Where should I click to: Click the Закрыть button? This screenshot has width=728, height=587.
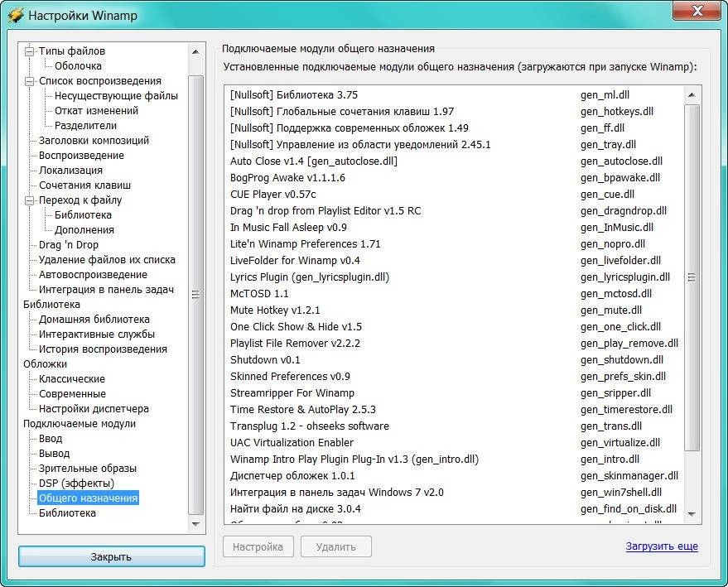tap(112, 556)
